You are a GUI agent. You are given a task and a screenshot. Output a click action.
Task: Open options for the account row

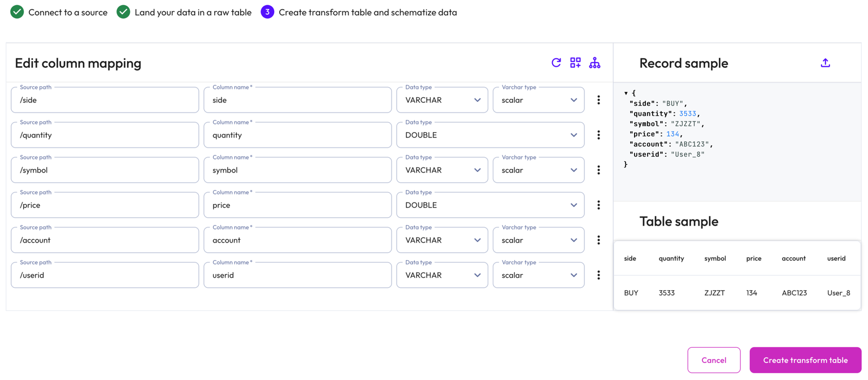(x=598, y=240)
